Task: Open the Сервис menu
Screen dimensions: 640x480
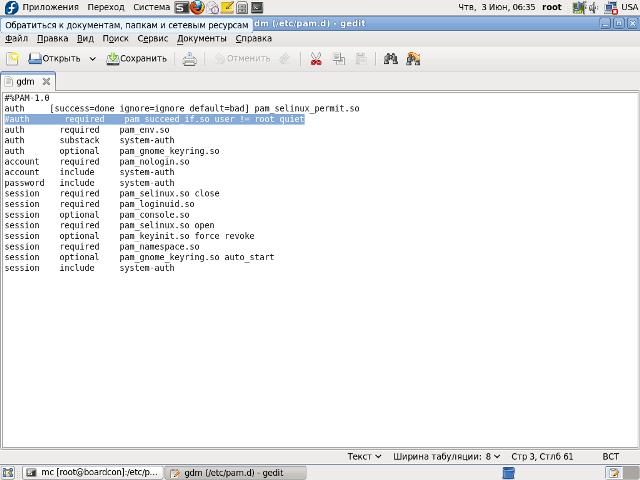Action: [152, 39]
